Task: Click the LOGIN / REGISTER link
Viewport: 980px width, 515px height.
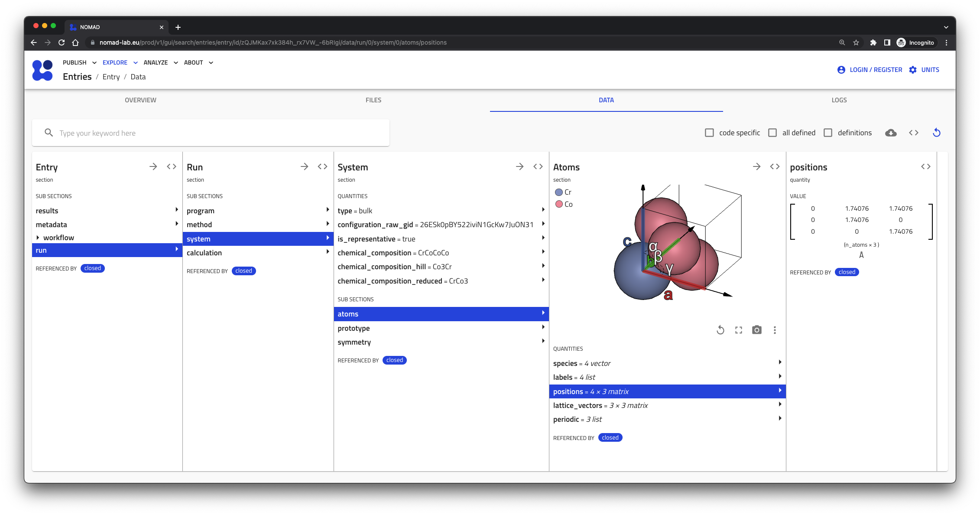Action: pos(876,69)
